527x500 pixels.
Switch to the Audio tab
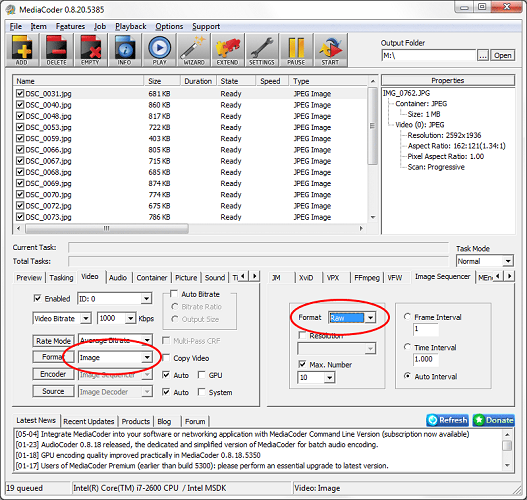click(x=118, y=278)
